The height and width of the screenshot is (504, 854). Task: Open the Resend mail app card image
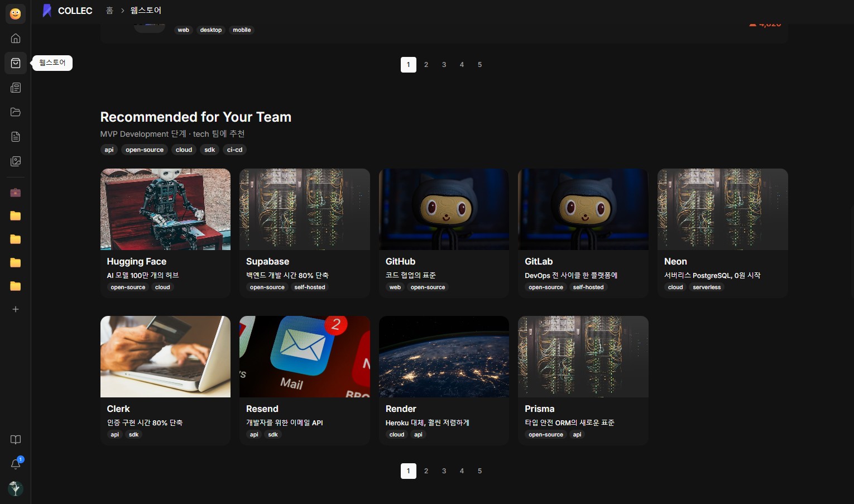304,357
